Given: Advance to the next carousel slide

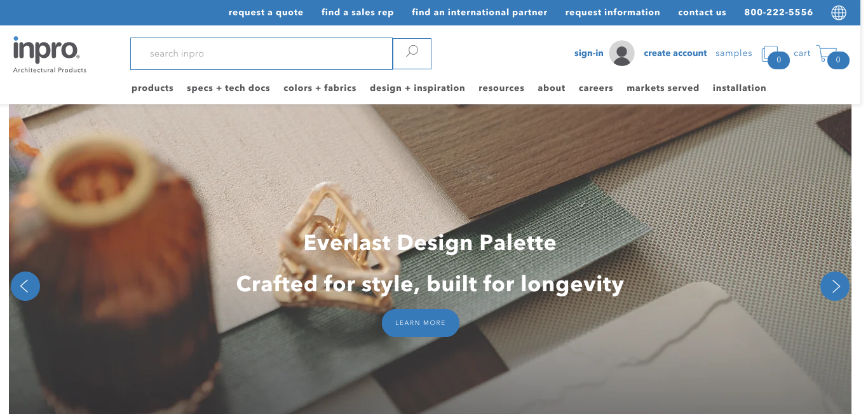Looking at the screenshot, I should point(835,286).
